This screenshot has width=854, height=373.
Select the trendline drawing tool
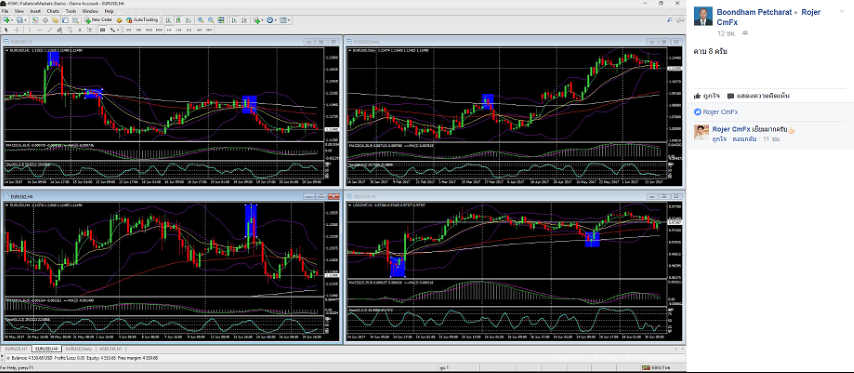pyautogui.click(x=50, y=29)
